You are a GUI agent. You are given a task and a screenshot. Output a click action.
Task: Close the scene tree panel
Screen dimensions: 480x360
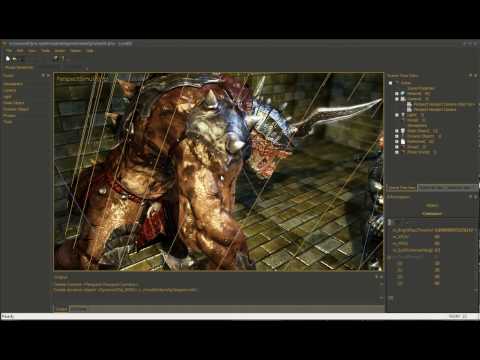[x=476, y=76]
